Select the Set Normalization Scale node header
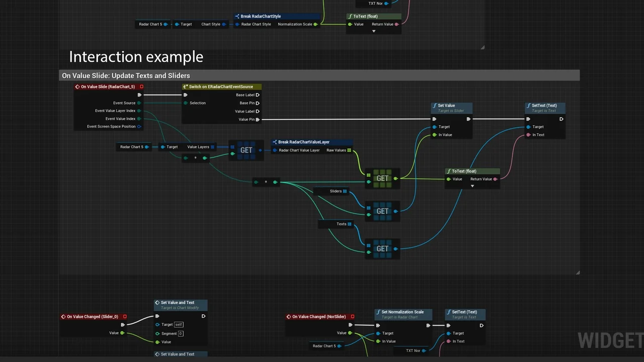644x362 pixels. pyautogui.click(x=402, y=312)
